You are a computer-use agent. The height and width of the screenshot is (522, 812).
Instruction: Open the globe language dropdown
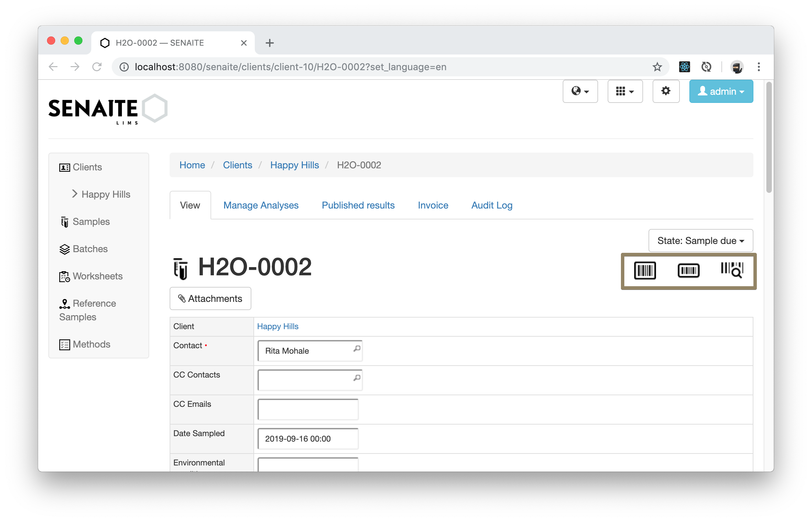tap(580, 91)
